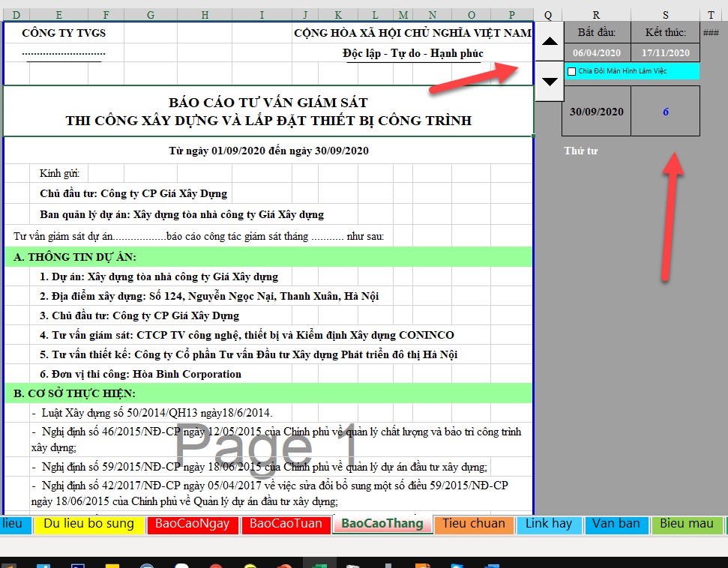Click the spin button up arrow

550,42
